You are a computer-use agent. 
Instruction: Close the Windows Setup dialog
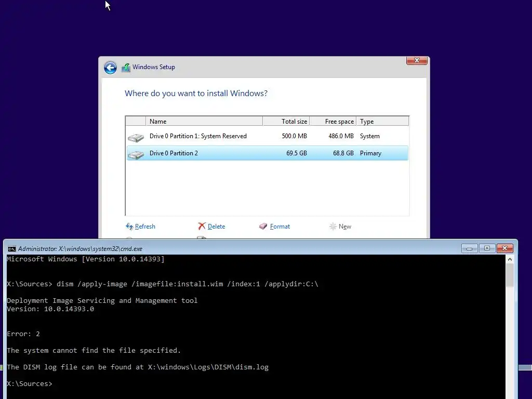(417, 60)
